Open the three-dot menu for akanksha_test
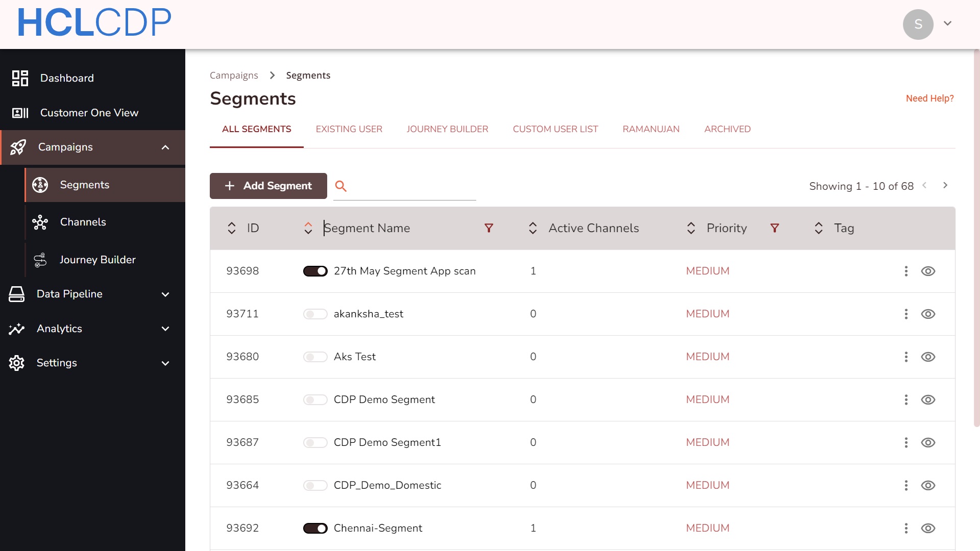Image resolution: width=980 pixels, height=551 pixels. point(906,314)
